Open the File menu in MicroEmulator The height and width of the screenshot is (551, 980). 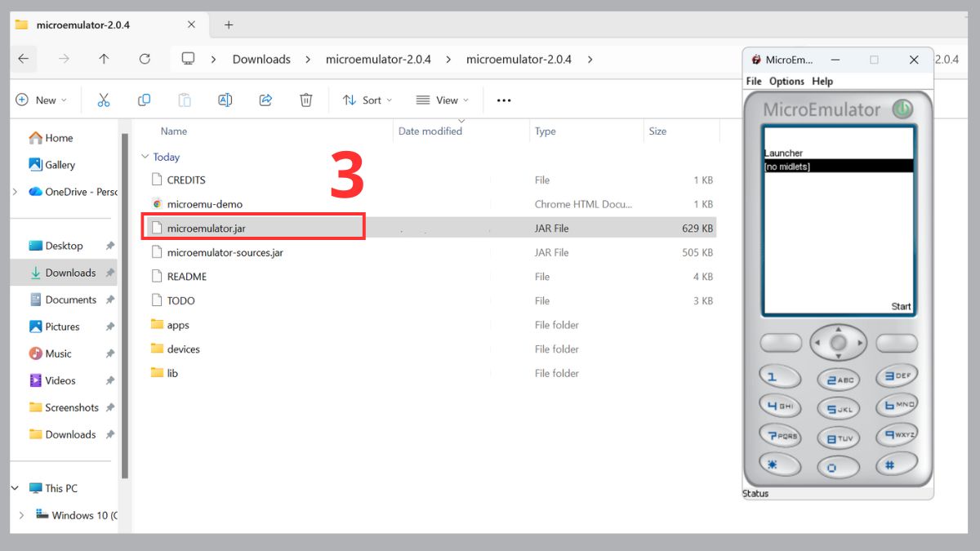point(753,81)
